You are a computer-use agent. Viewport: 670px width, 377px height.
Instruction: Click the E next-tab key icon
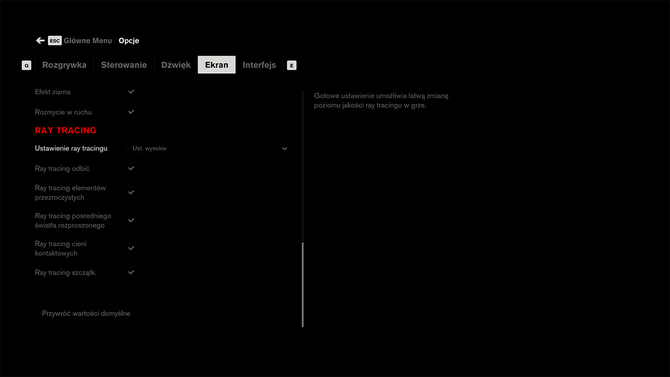coord(291,65)
